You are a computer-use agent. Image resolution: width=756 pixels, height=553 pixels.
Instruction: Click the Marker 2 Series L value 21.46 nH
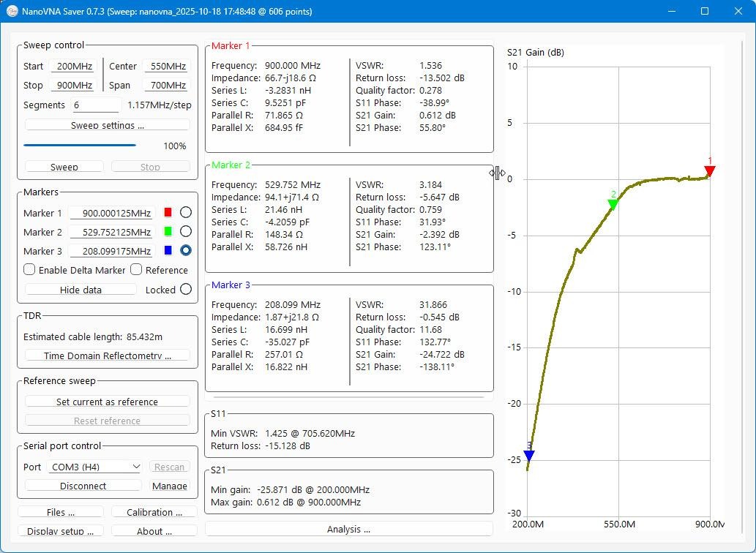point(286,209)
